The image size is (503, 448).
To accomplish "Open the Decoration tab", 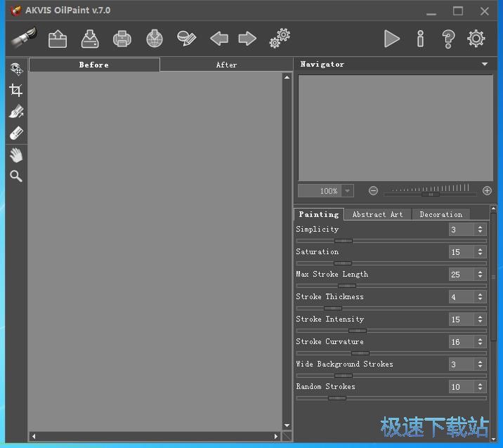I will tap(440, 214).
